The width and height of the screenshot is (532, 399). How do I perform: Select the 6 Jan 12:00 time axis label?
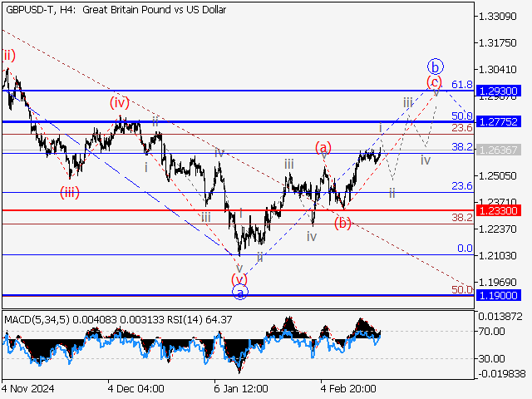(x=240, y=388)
